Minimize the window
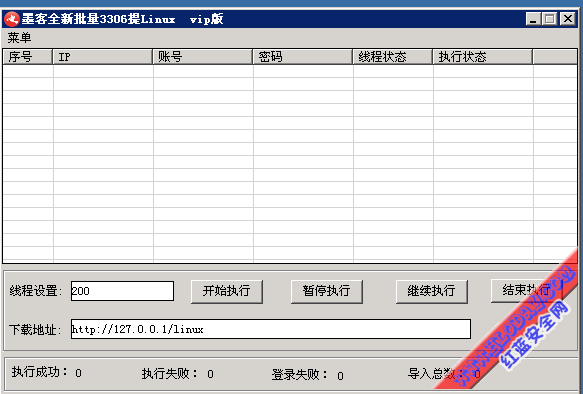 (x=533, y=19)
